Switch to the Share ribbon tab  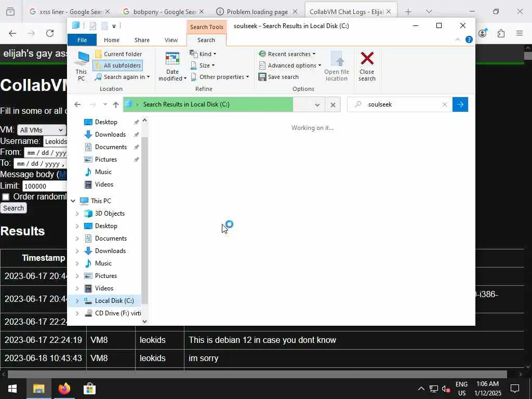142,40
